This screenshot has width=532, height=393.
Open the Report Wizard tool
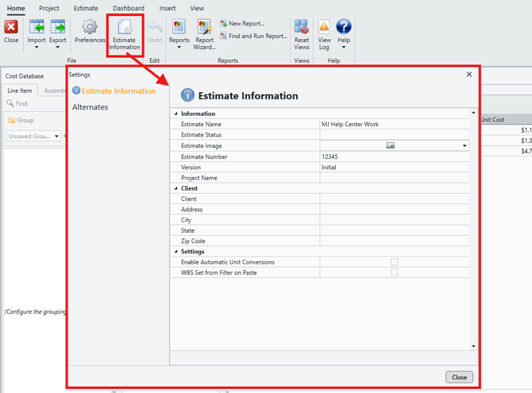click(x=204, y=29)
